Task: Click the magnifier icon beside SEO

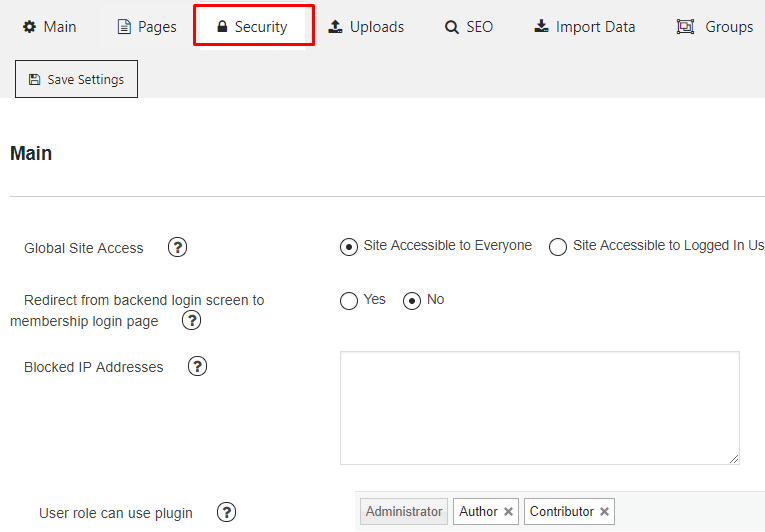Action: [452, 27]
